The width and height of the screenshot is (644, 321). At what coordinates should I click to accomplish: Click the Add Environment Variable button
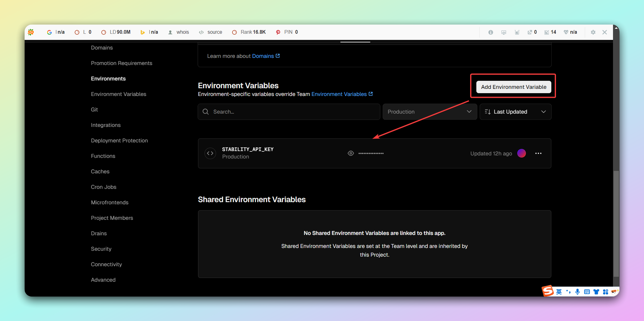click(x=514, y=87)
